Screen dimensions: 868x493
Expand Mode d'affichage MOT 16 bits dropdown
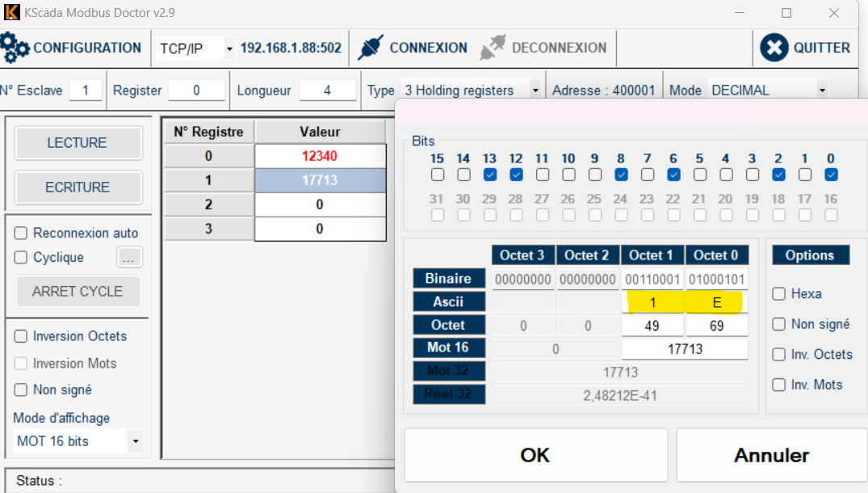click(135, 441)
